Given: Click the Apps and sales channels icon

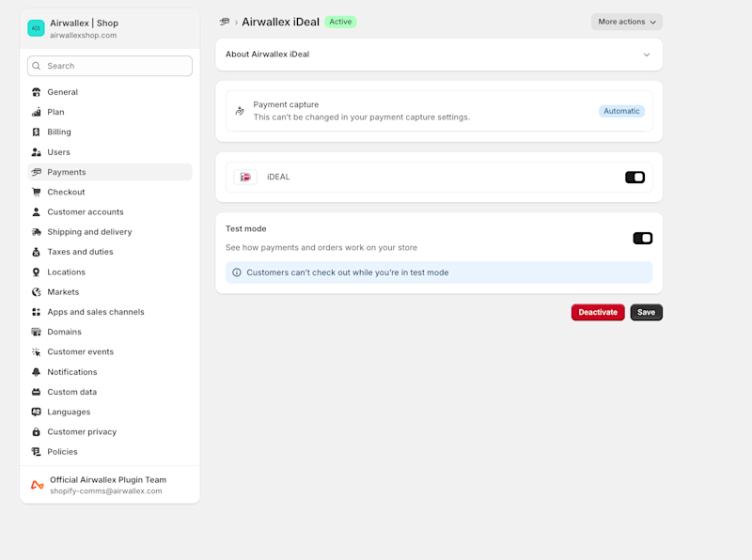Looking at the screenshot, I should click(36, 312).
